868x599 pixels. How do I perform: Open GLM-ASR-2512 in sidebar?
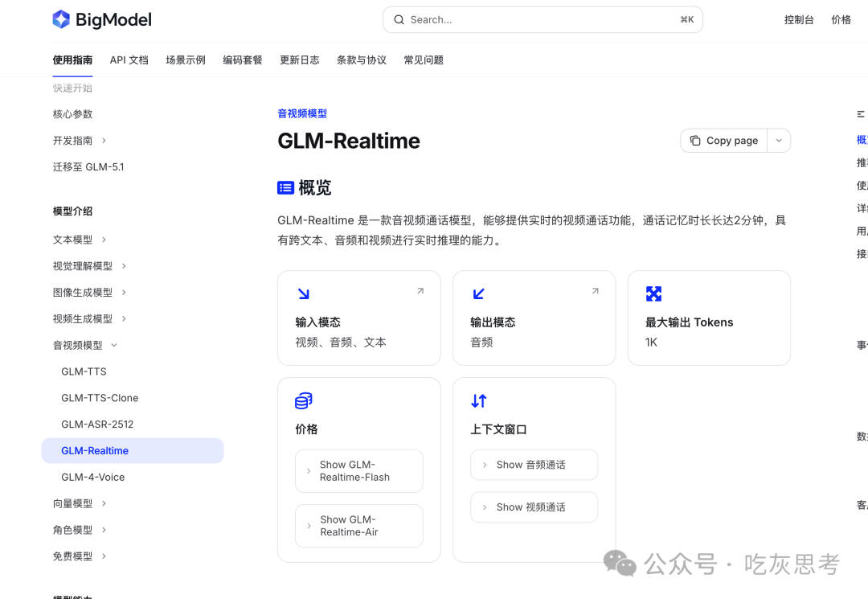[97, 425]
